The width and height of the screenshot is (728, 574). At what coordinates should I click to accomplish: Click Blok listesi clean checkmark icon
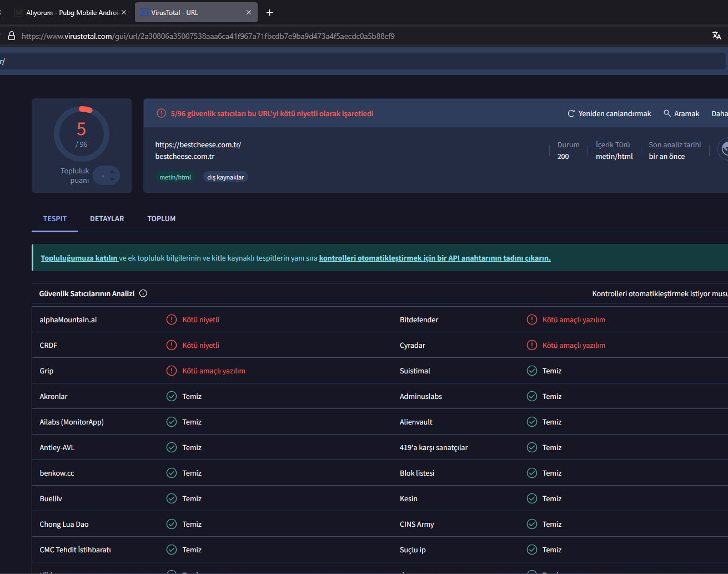coord(532,473)
